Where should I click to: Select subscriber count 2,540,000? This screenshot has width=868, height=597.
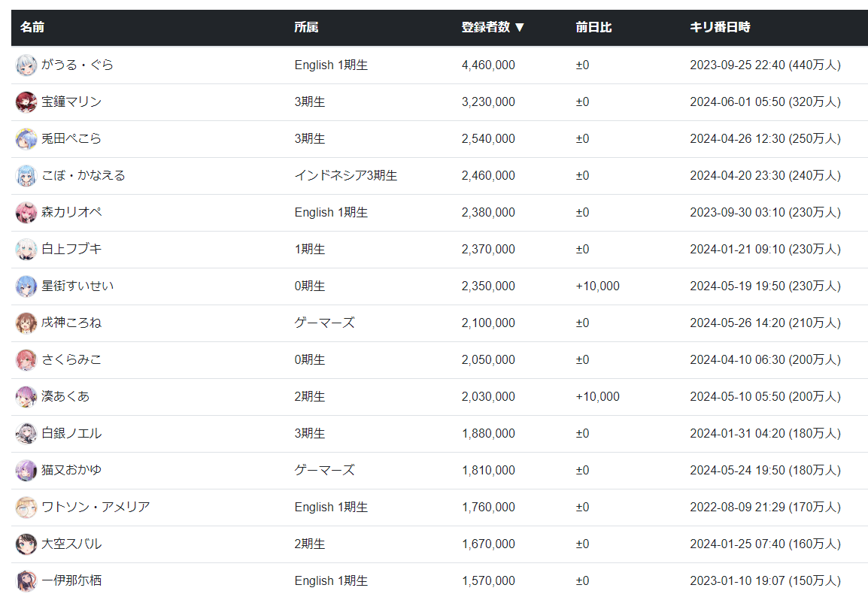coord(488,138)
